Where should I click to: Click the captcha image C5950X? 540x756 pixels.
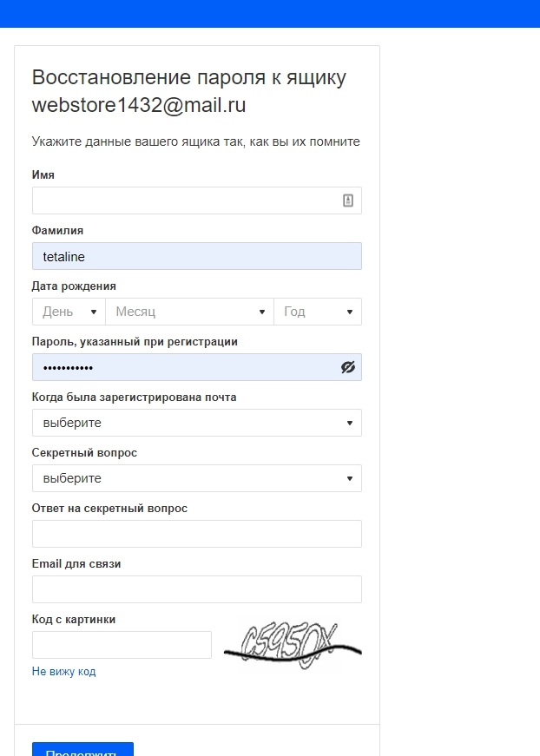point(293,645)
